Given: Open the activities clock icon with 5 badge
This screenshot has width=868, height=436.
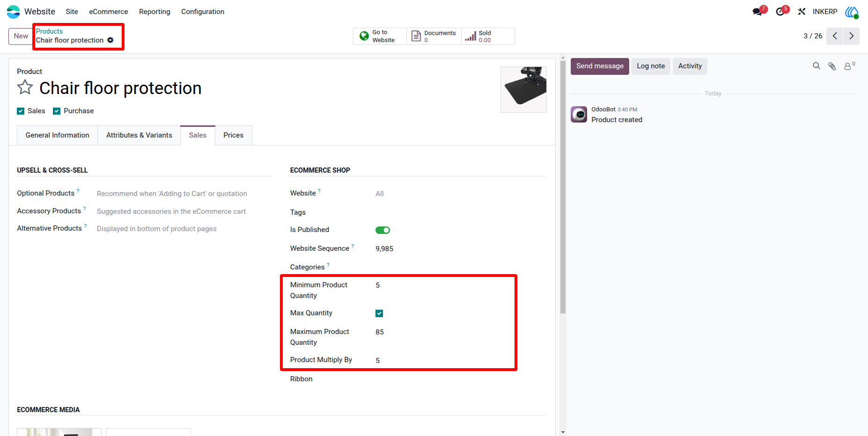Looking at the screenshot, I should point(780,12).
